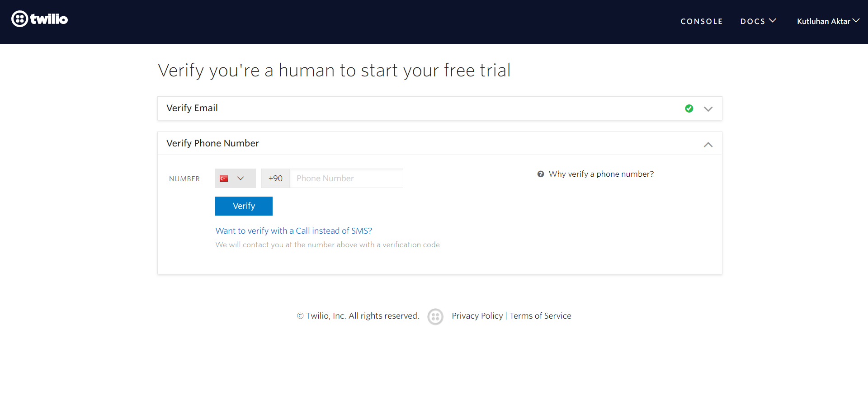Image resolution: width=868 pixels, height=400 pixels.
Task: Open the CONSOLE menu item
Action: 701,21
